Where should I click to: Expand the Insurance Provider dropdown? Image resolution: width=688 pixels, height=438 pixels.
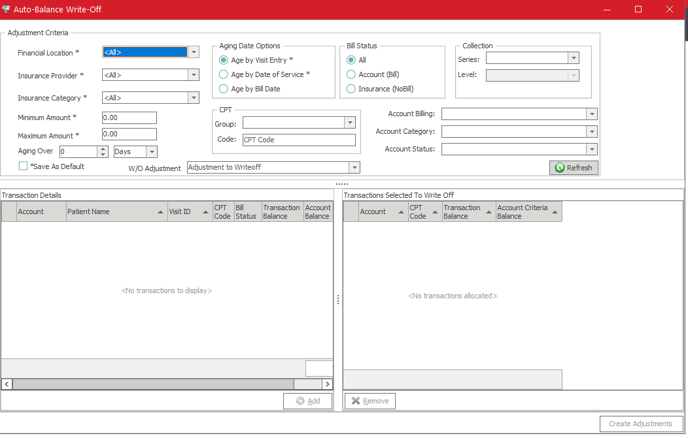[193, 75]
